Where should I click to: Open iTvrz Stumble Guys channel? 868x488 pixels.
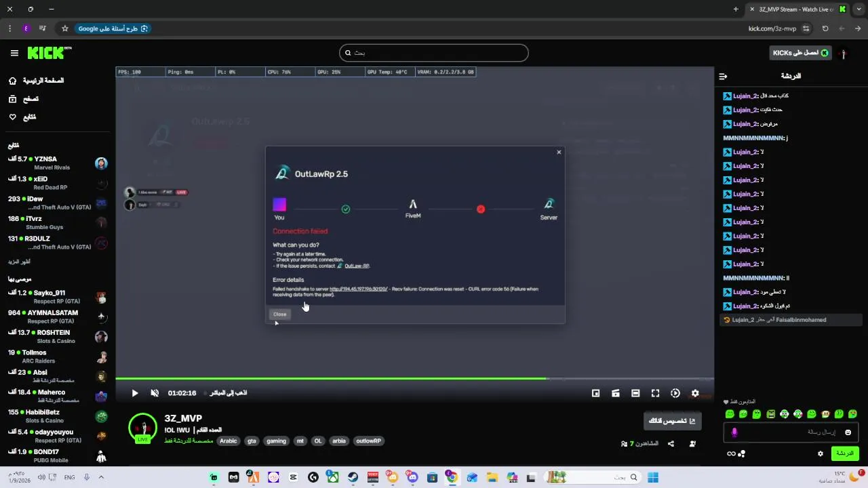58,223
